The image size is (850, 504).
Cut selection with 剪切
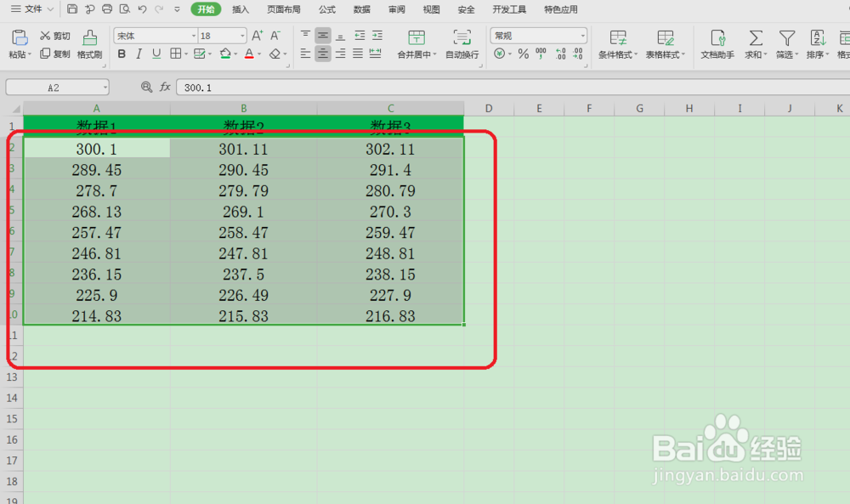54,36
